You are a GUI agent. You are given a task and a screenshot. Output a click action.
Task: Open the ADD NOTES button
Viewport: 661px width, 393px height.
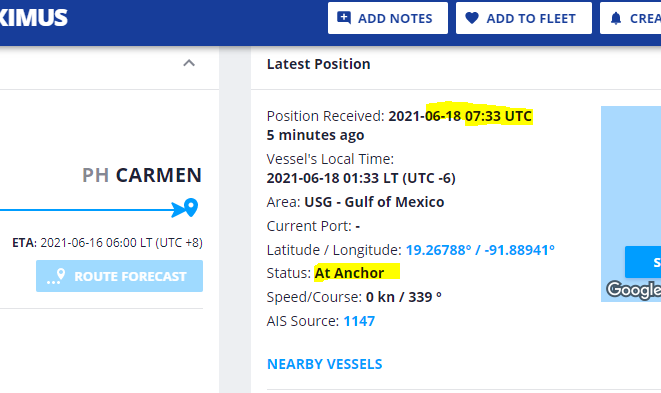pyautogui.click(x=388, y=18)
